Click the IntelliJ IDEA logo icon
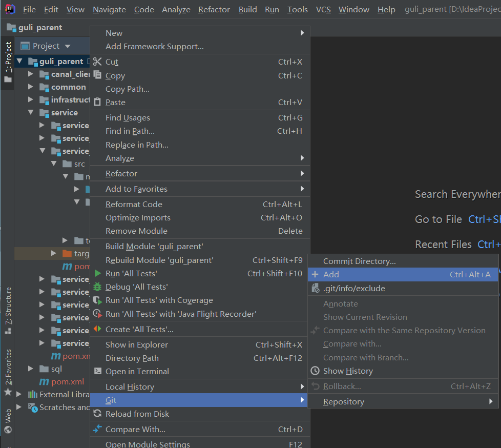Image resolution: width=501 pixels, height=448 pixels. pyautogui.click(x=10, y=9)
